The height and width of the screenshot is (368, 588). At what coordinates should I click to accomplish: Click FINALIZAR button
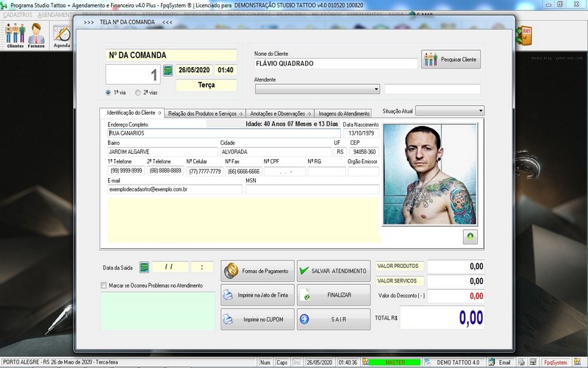click(334, 295)
